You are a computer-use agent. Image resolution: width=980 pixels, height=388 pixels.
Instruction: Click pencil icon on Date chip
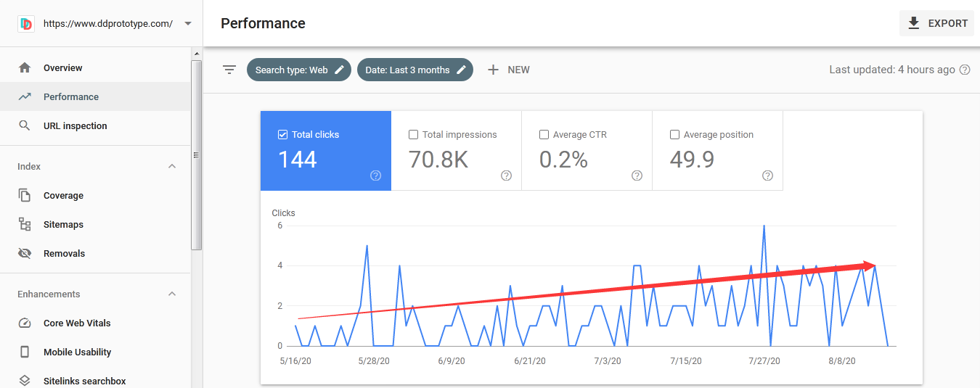click(x=461, y=70)
